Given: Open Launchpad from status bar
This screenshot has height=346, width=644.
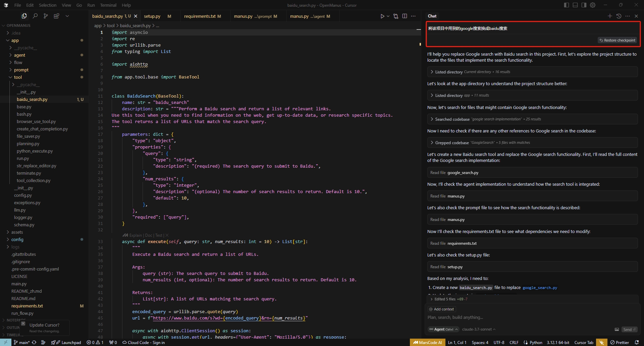Looking at the screenshot, I should coord(66,342).
